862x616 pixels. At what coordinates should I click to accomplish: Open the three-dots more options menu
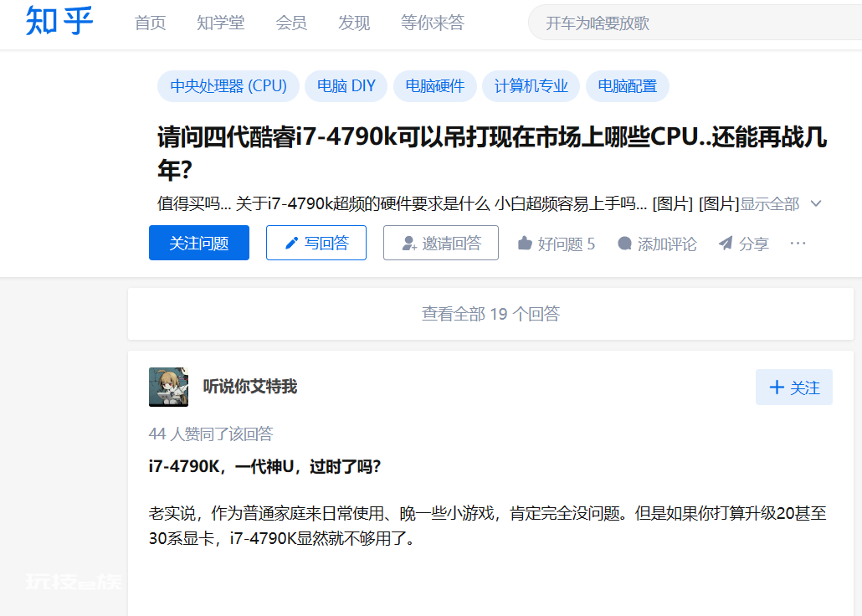point(798,243)
